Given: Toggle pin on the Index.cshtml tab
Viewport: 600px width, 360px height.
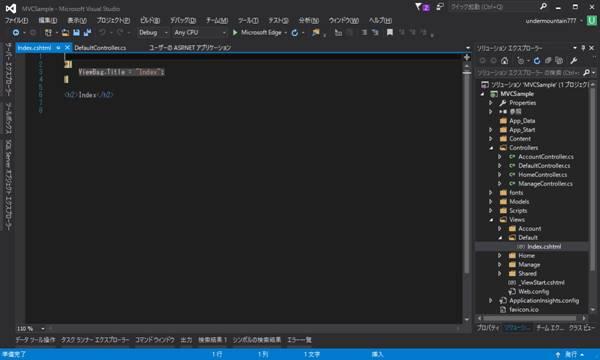Looking at the screenshot, I should [58, 47].
